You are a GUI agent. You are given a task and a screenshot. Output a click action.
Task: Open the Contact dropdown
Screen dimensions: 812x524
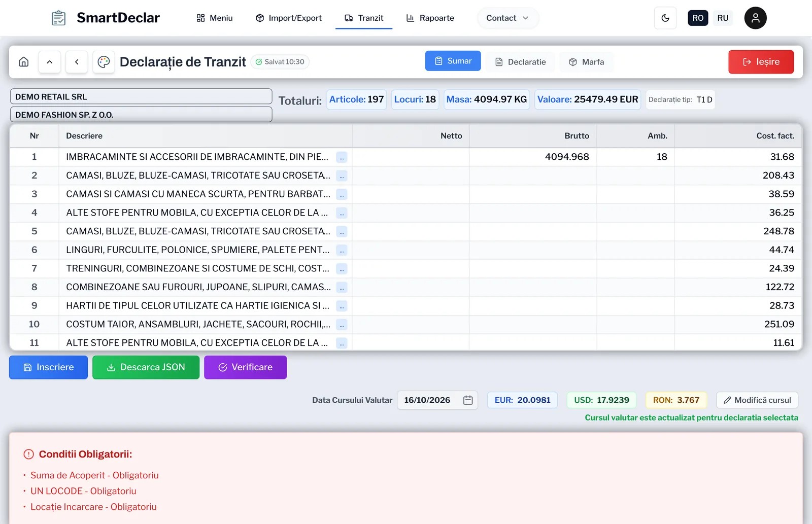[507, 18]
